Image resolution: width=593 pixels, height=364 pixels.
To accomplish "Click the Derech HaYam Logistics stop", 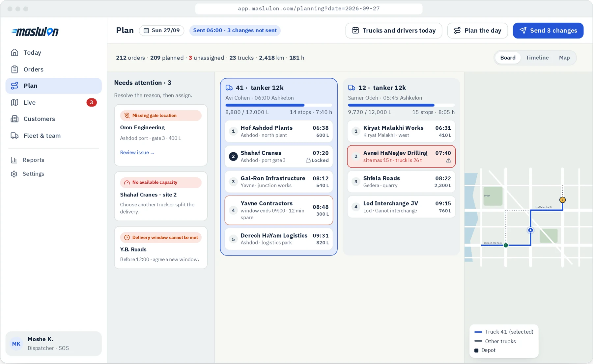I will [279, 239].
